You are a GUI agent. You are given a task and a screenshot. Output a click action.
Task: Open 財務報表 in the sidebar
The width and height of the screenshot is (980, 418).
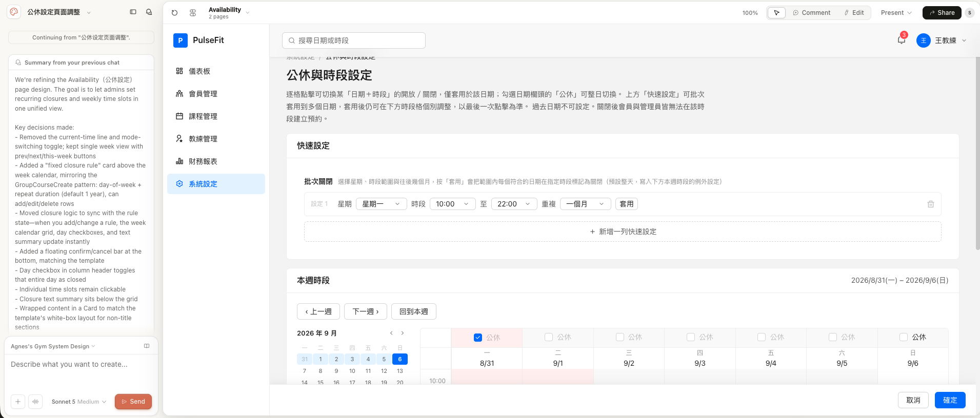[216, 161]
